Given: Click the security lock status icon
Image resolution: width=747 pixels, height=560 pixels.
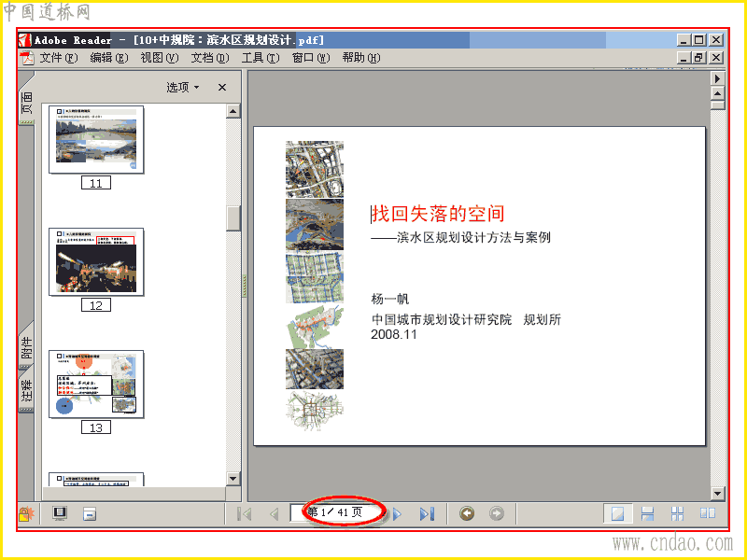Looking at the screenshot, I should pyautogui.click(x=27, y=514).
